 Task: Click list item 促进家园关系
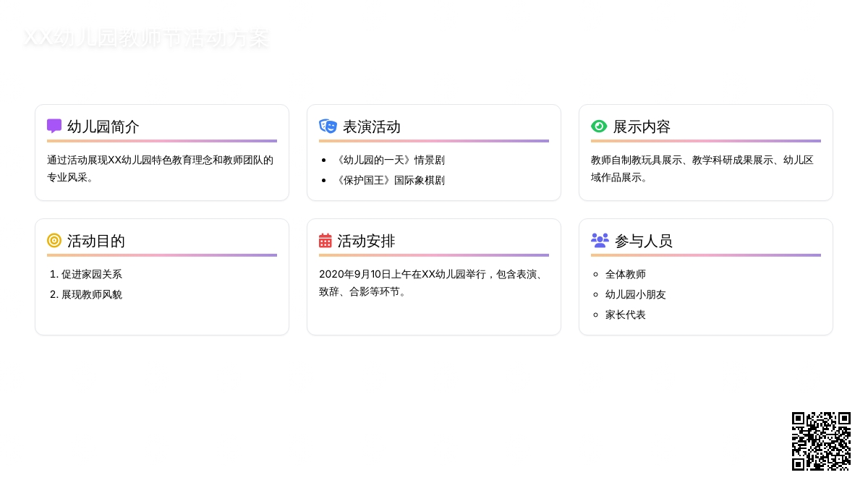tap(92, 274)
